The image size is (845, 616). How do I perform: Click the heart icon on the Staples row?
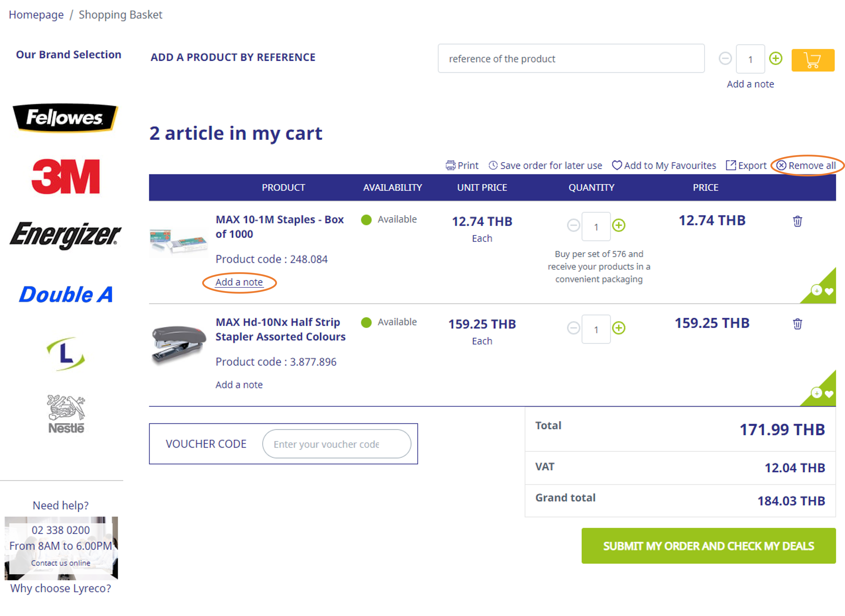coord(829,291)
